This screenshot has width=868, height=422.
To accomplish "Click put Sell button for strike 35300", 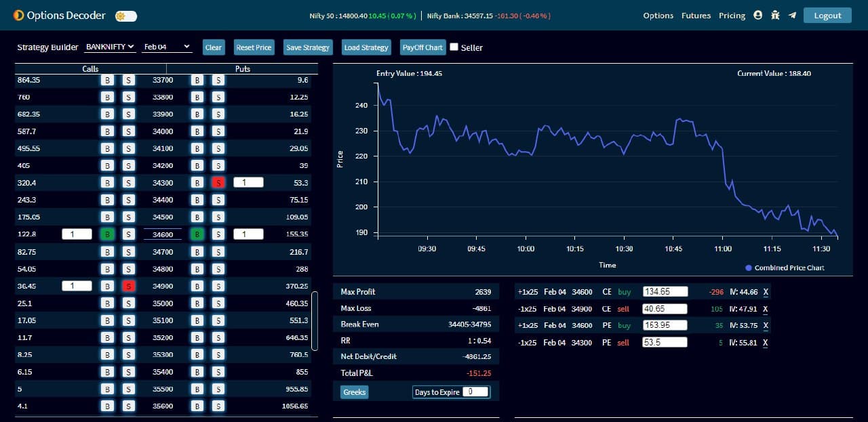I will (x=218, y=354).
